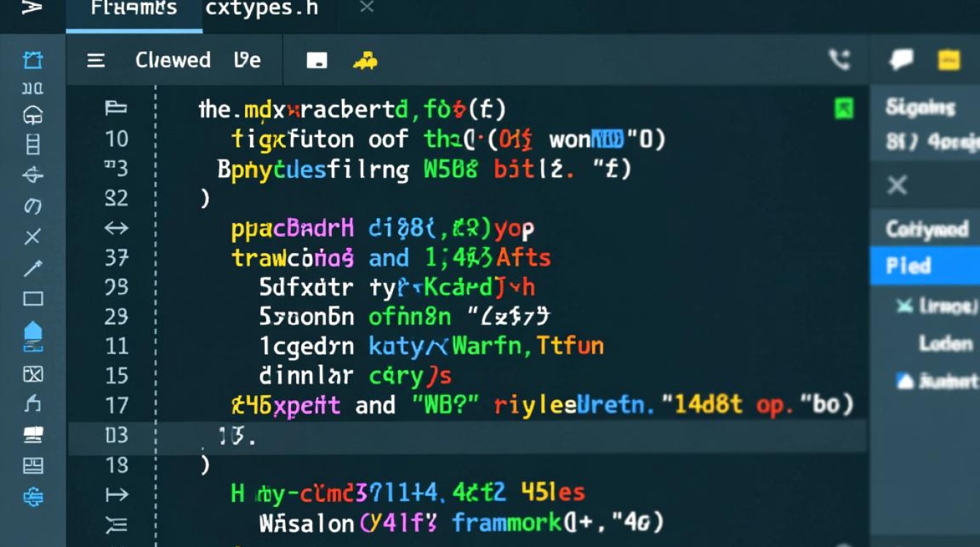980x547 pixels.
Task: Click line number 17 in the gutter
Action: (117, 406)
